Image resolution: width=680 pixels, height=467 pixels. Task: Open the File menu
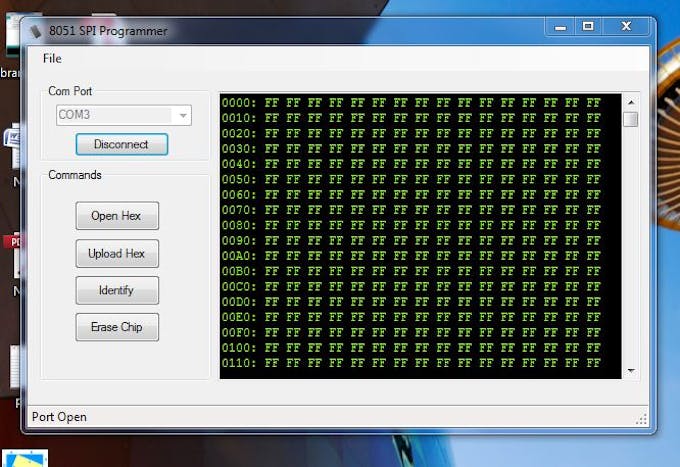[52, 59]
